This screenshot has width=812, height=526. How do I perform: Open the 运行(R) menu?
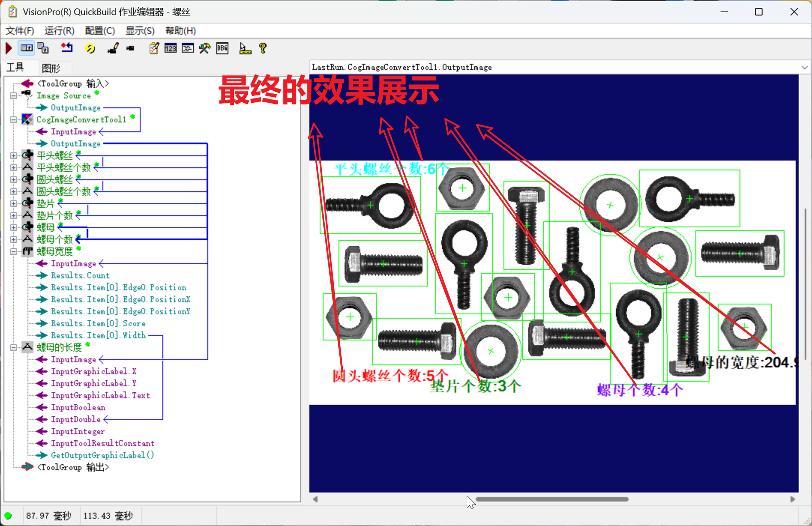click(59, 31)
